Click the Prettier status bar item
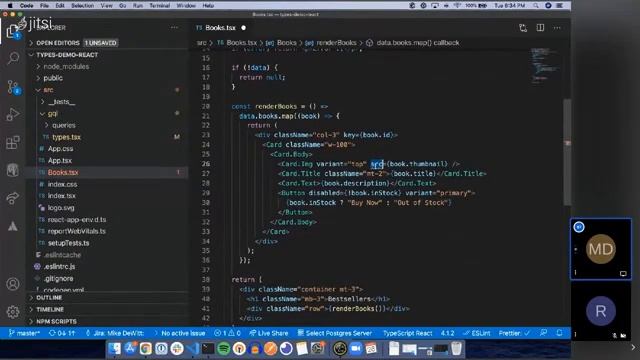The image size is (640, 360). click(x=514, y=333)
